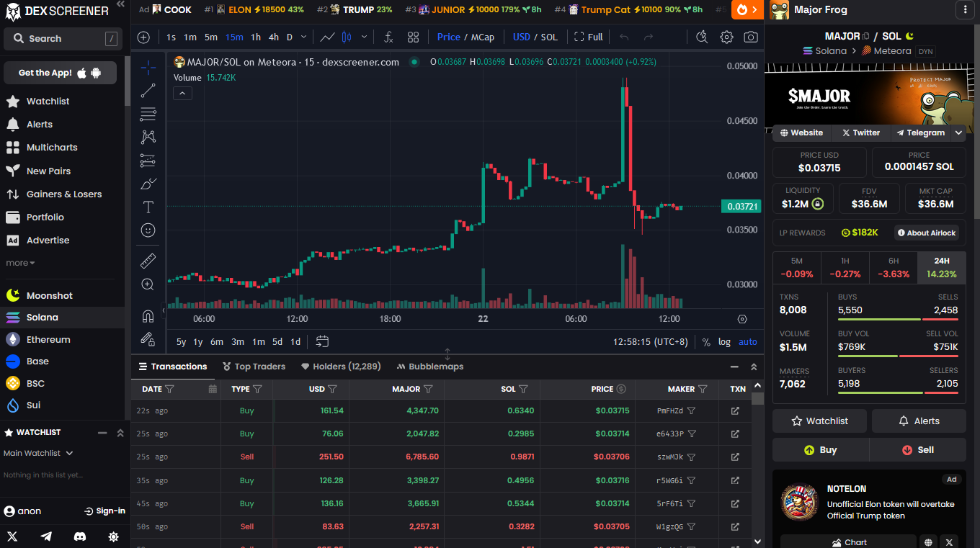Open the Bubblemaps tab

(429, 367)
